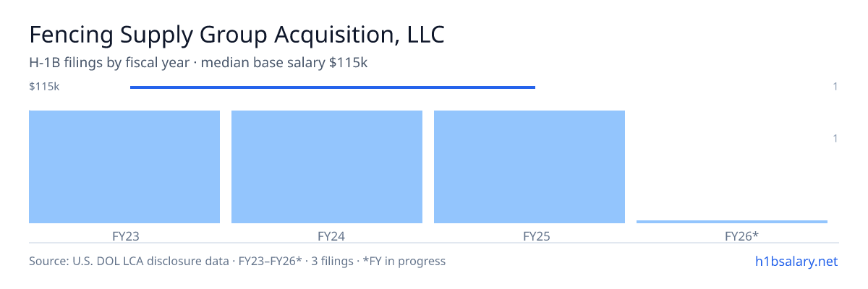Image resolution: width=868 pixels, height=289 pixels.
Task: Select the FY23 axis label
Action: (x=124, y=236)
